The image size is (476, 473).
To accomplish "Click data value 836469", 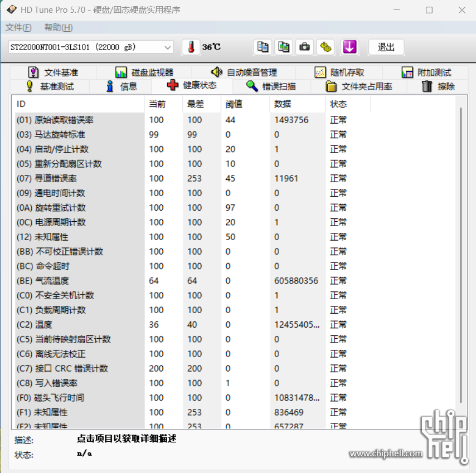I will [x=289, y=413].
